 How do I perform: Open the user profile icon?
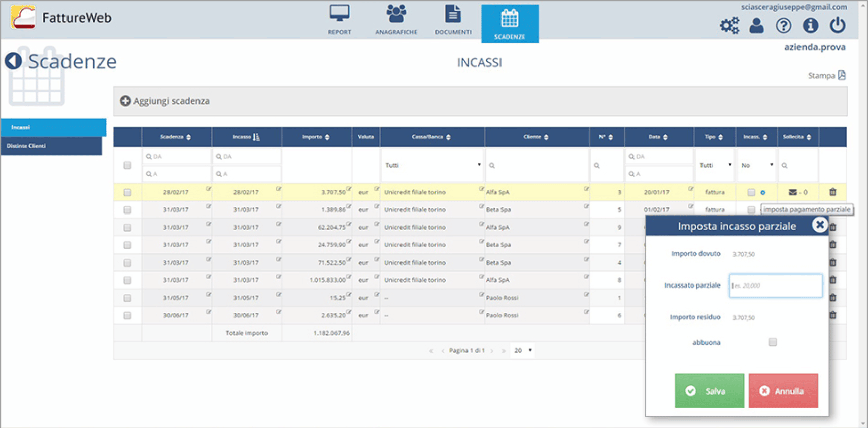point(756,25)
